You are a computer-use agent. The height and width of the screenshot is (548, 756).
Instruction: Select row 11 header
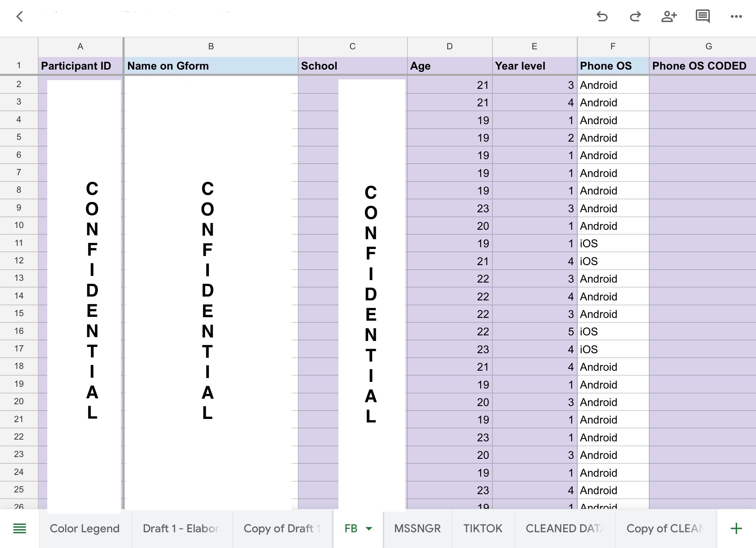pos(19,243)
